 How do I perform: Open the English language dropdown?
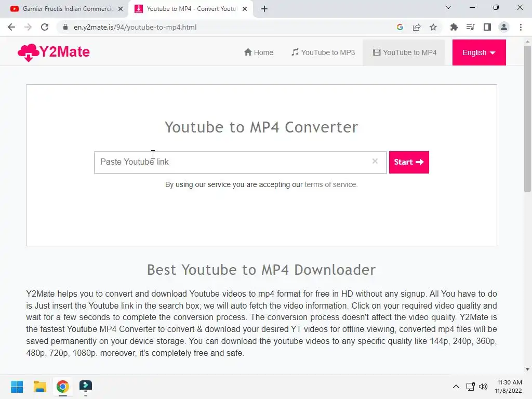tap(479, 52)
